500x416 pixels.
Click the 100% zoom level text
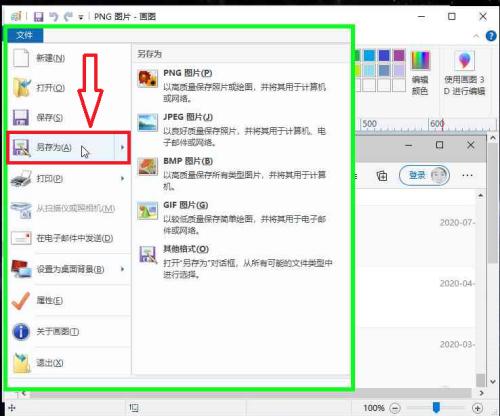tap(374, 408)
